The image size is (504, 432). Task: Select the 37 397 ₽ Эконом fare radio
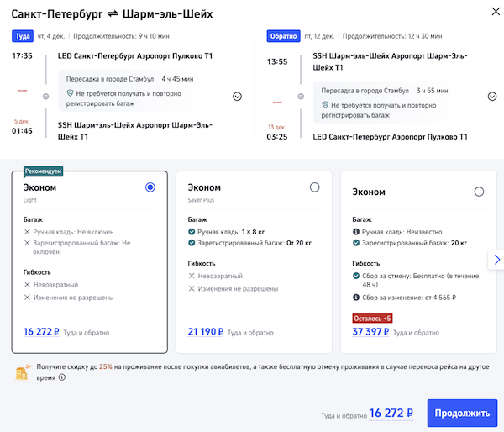click(x=479, y=192)
